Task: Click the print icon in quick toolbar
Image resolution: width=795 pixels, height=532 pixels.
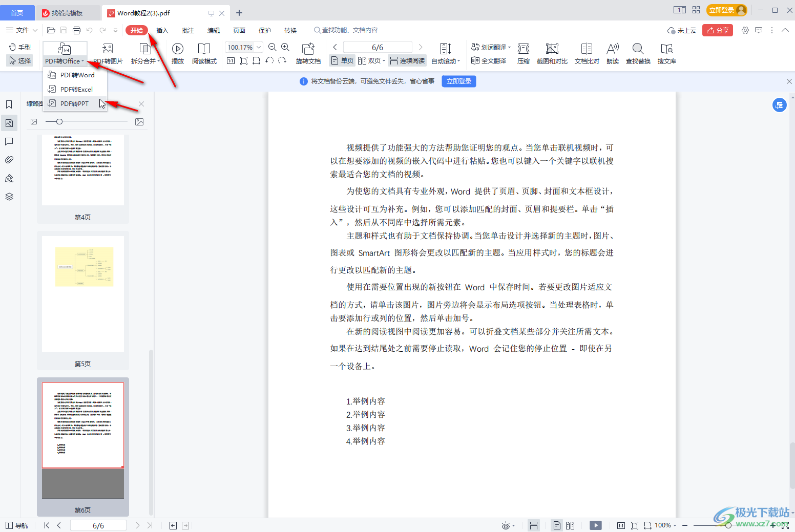Action: tap(76, 30)
